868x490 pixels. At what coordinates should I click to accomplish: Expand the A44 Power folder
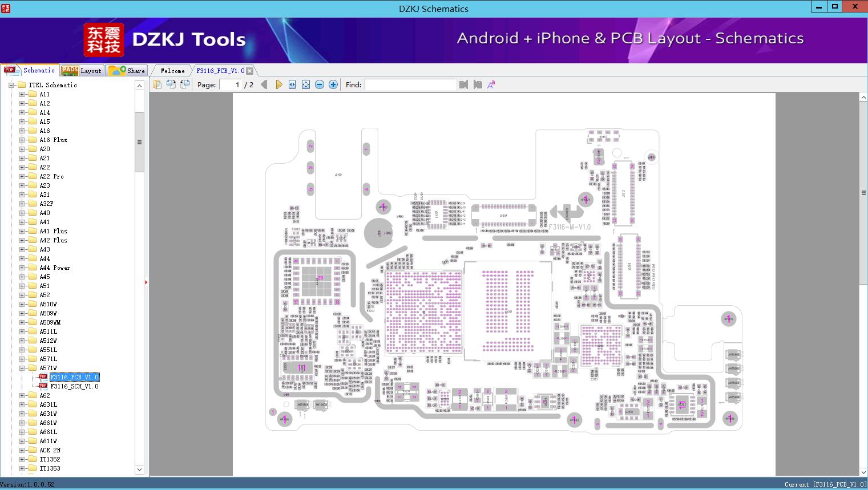tap(22, 268)
